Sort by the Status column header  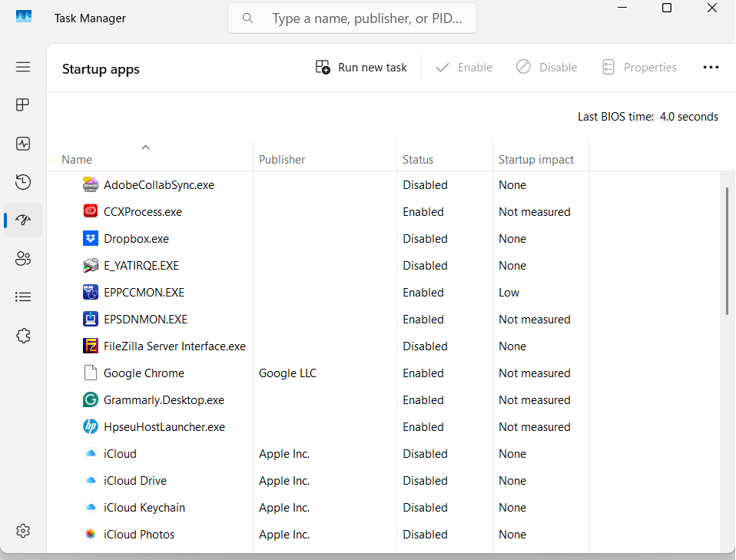[418, 160]
